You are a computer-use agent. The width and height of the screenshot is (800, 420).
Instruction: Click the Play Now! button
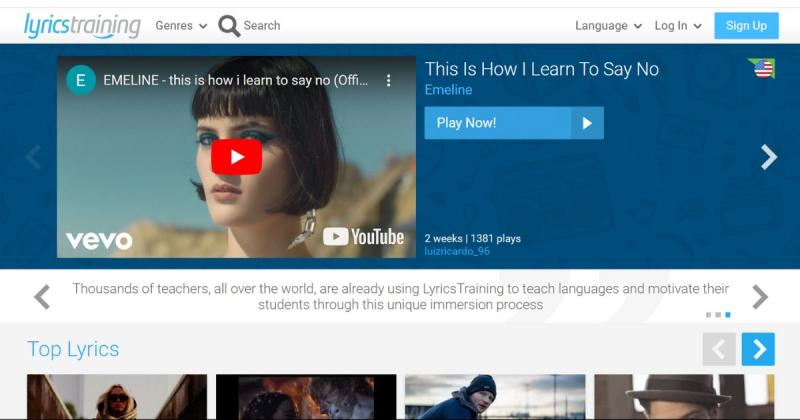(514, 123)
